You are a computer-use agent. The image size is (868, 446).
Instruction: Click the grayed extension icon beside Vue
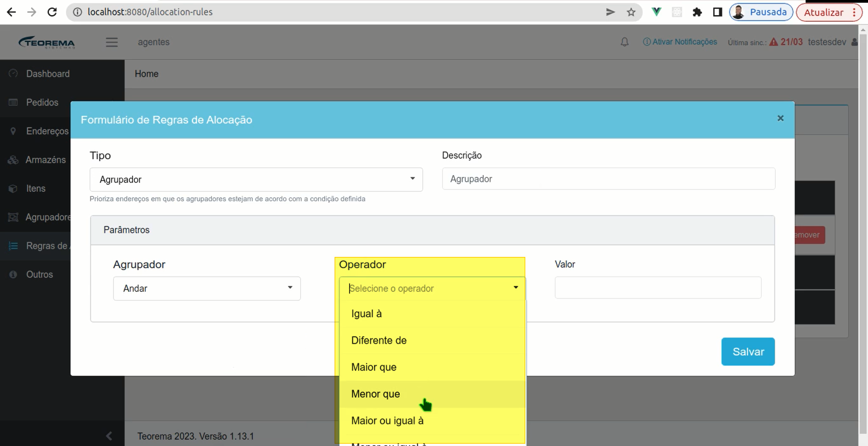coord(677,12)
